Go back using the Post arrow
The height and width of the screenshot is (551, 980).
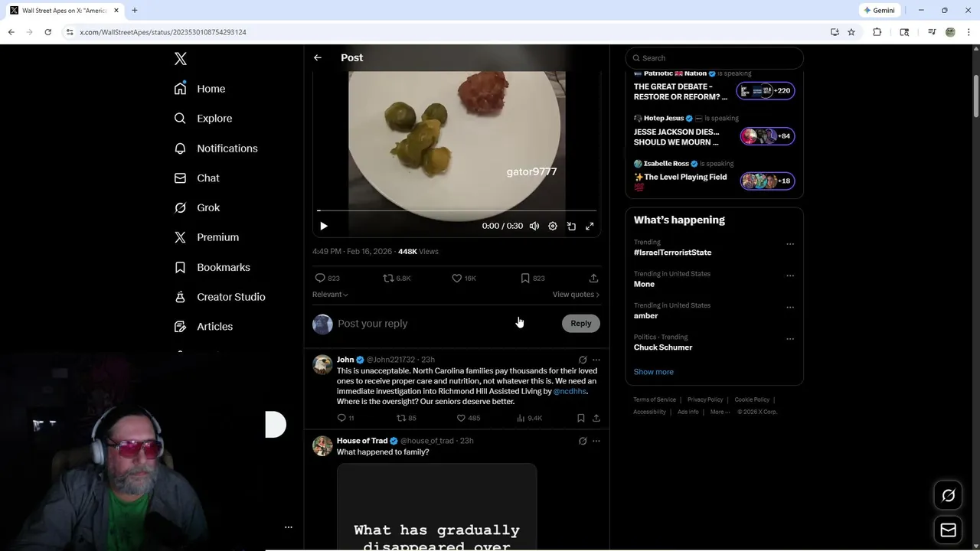click(318, 58)
